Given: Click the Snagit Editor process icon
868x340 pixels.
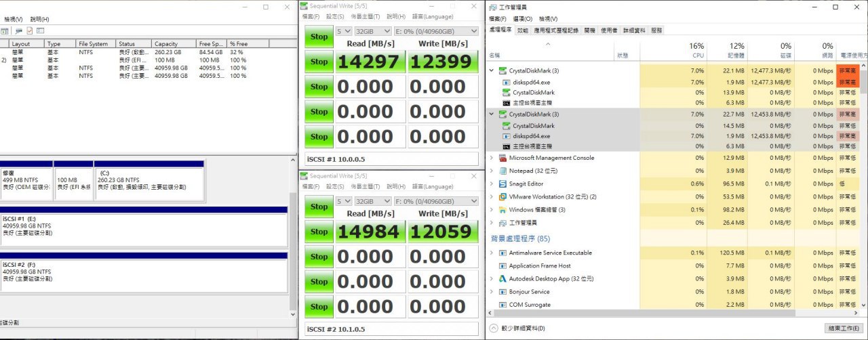Looking at the screenshot, I should coord(502,184).
